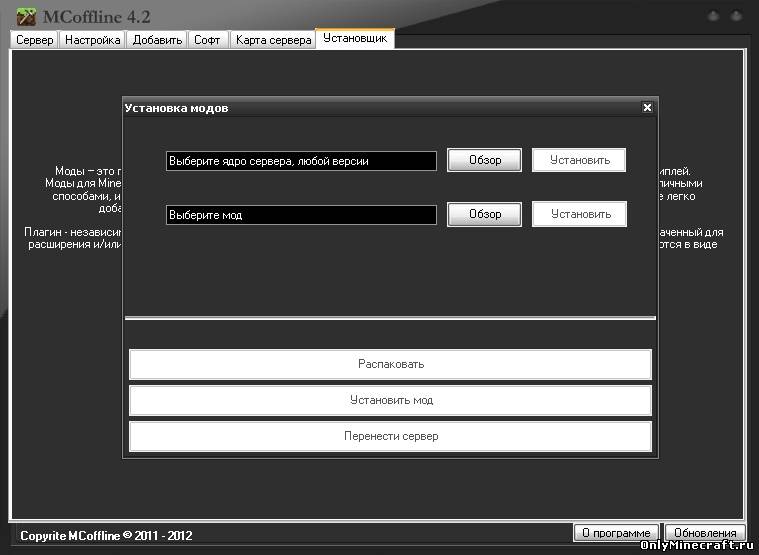Click the MCoffline pickaxe logo icon
Screen dimensions: 759x555
click(x=26, y=15)
